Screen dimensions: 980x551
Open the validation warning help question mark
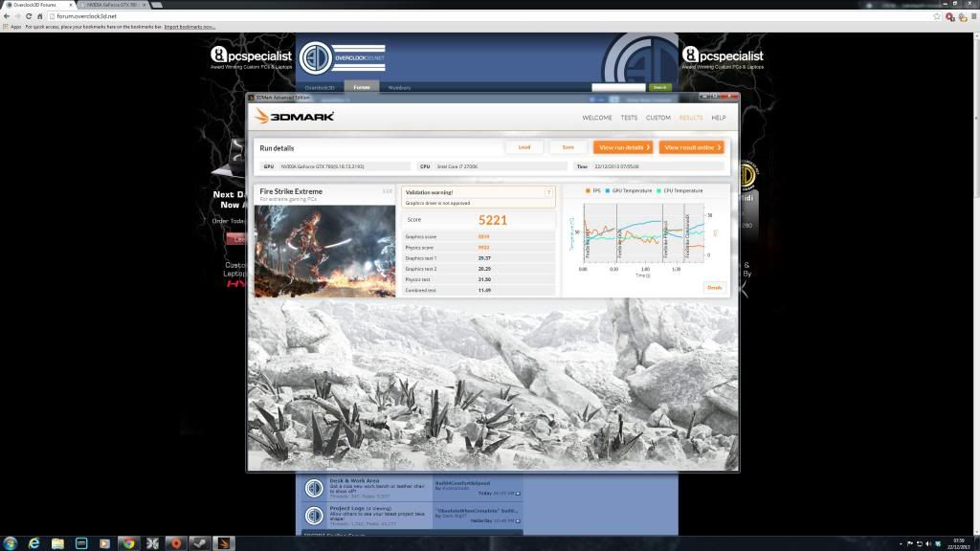(x=548, y=192)
